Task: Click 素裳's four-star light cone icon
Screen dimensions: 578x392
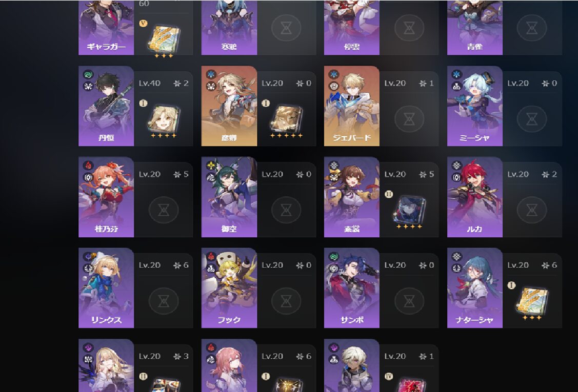Action: pyautogui.click(x=409, y=210)
